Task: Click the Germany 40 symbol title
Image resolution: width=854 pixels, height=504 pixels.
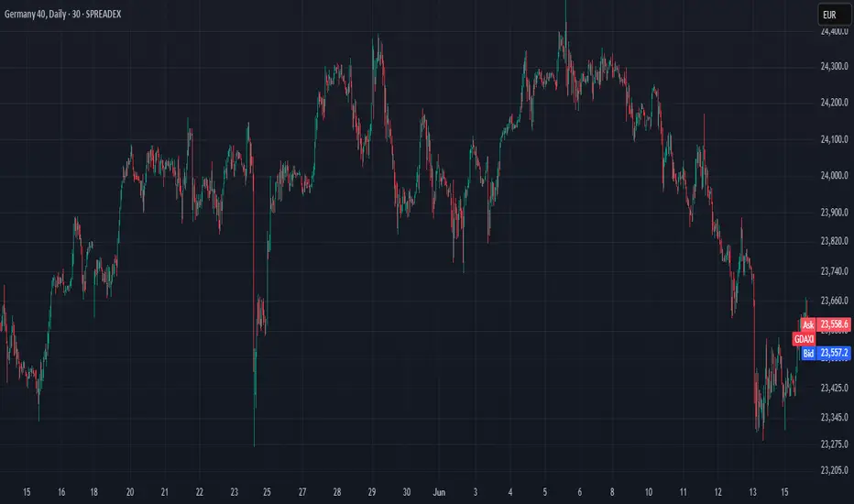Action: click(62, 14)
